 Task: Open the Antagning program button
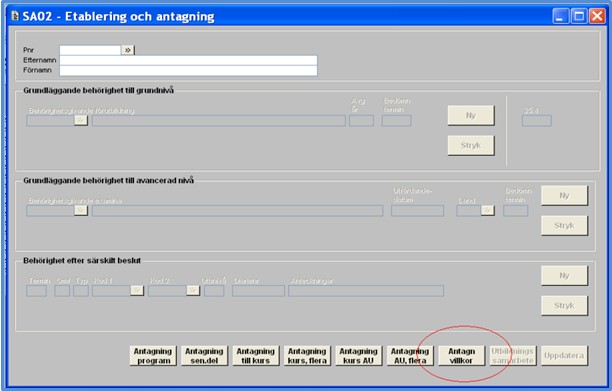(153, 355)
